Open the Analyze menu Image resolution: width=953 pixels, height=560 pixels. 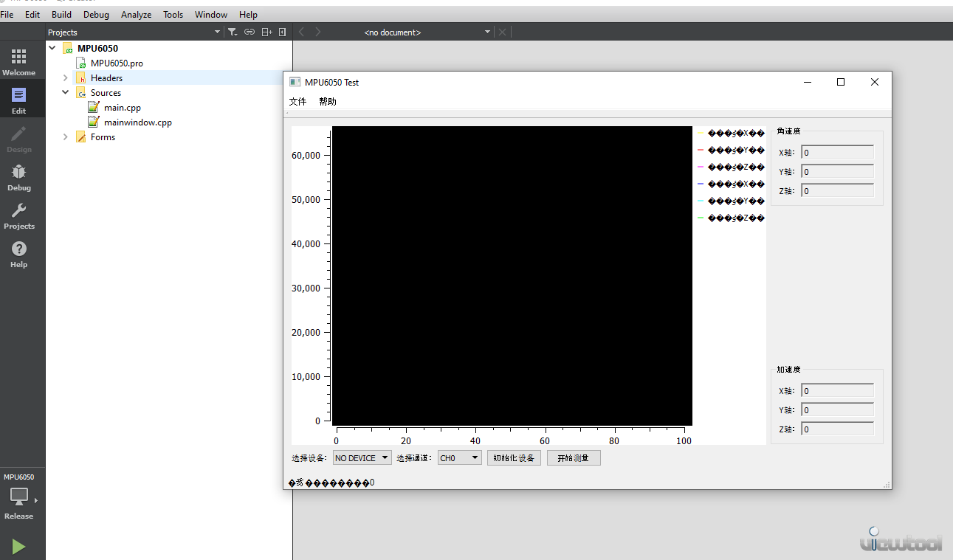coord(137,14)
